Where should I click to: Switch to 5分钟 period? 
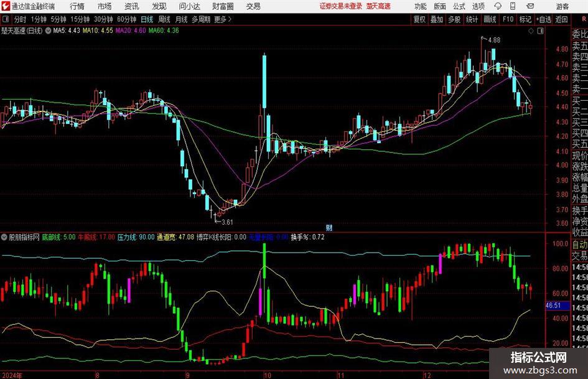(x=58, y=19)
